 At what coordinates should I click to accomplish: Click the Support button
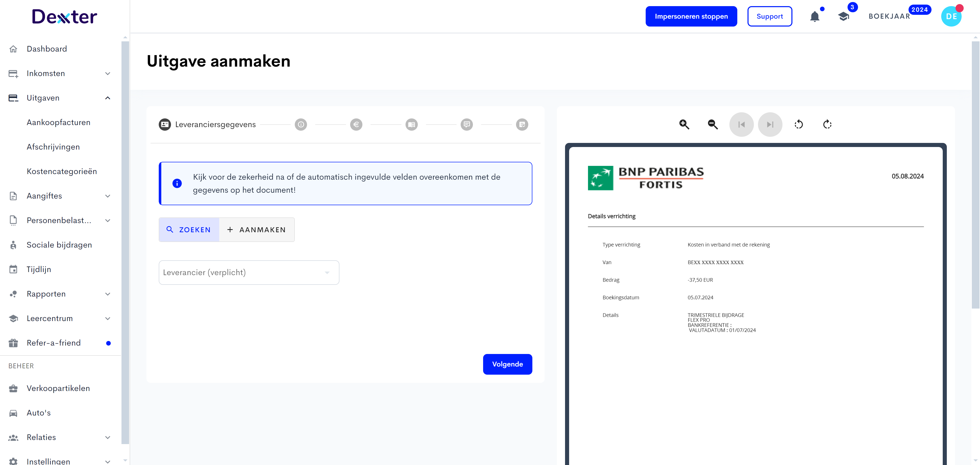[770, 16]
